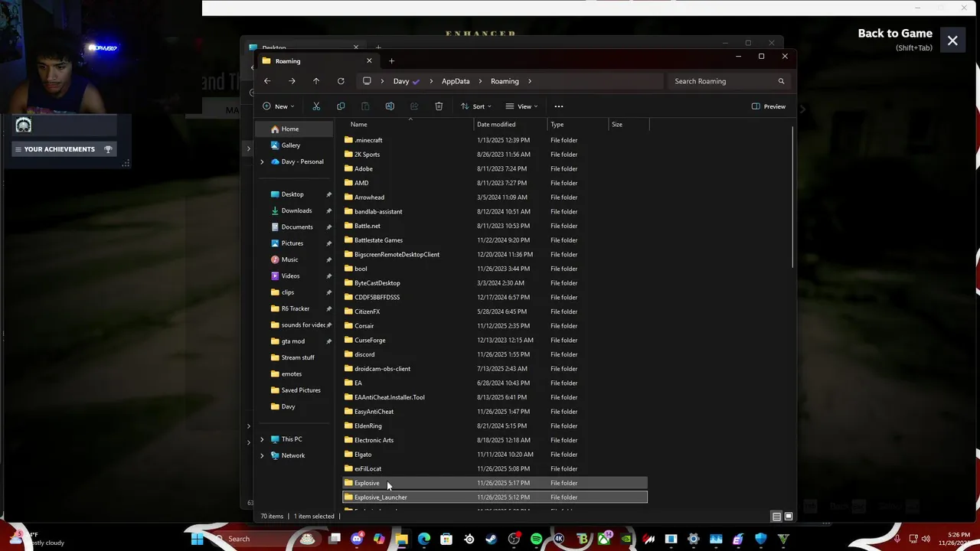This screenshot has height=551, width=980.
Task: Delete the selected folder with trash icon
Action: click(x=439, y=106)
